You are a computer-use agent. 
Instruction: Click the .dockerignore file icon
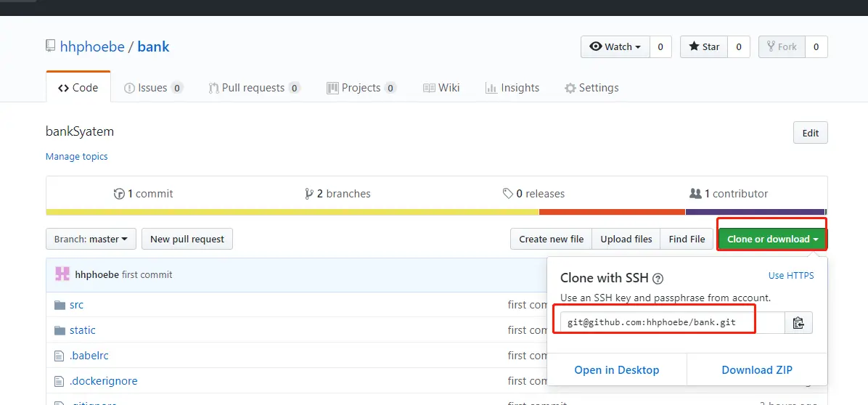tap(60, 381)
